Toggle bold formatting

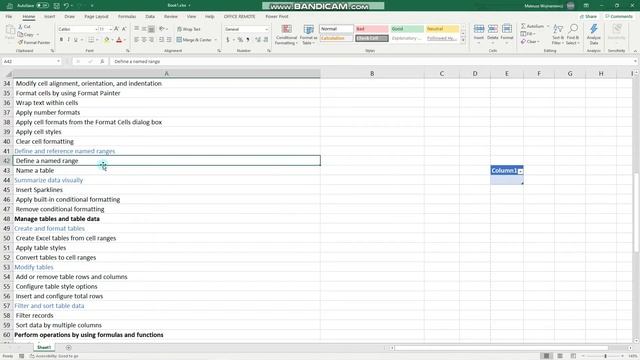pyautogui.click(x=61, y=40)
